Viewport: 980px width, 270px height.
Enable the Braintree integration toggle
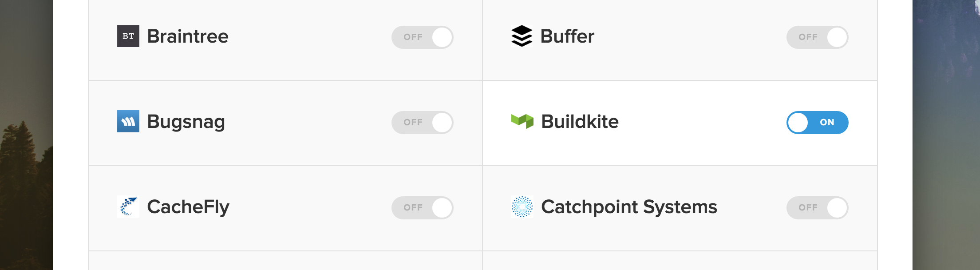pos(423,37)
